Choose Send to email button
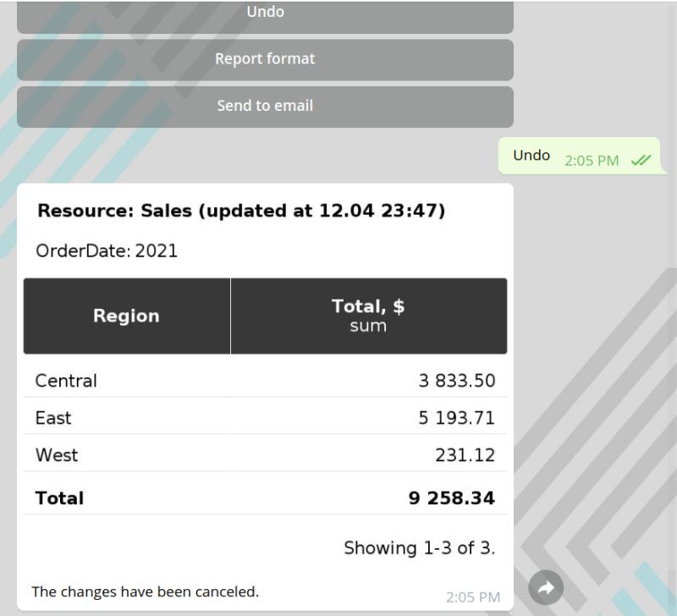This screenshot has height=616, width=677. (265, 106)
